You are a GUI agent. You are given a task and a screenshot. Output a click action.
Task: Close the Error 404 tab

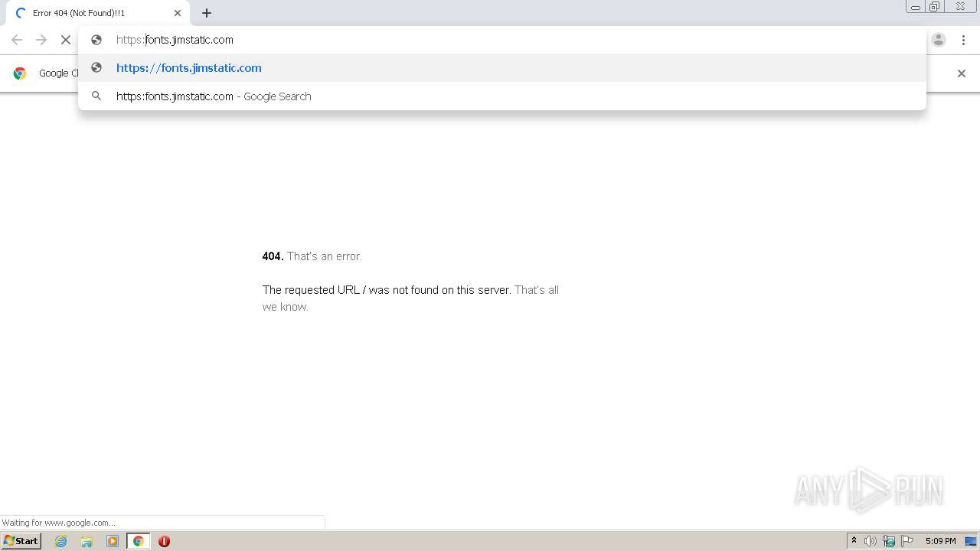pos(178,13)
